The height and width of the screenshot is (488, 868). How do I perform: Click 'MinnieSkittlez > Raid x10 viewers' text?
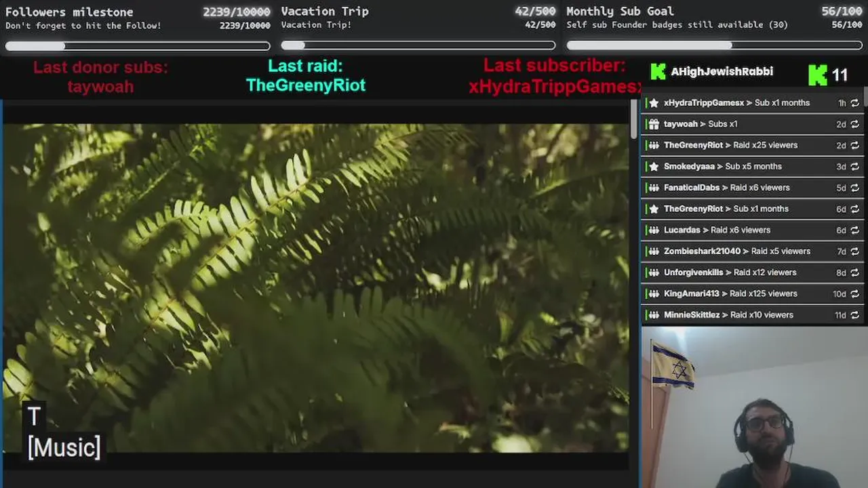728,314
